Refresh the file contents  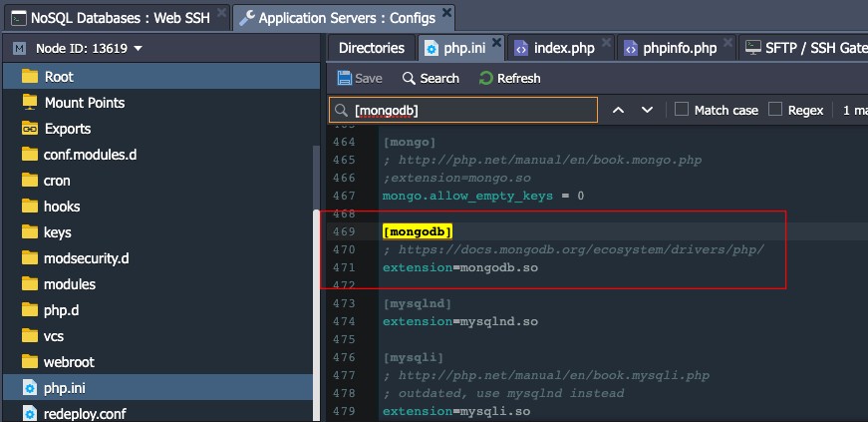(x=510, y=78)
